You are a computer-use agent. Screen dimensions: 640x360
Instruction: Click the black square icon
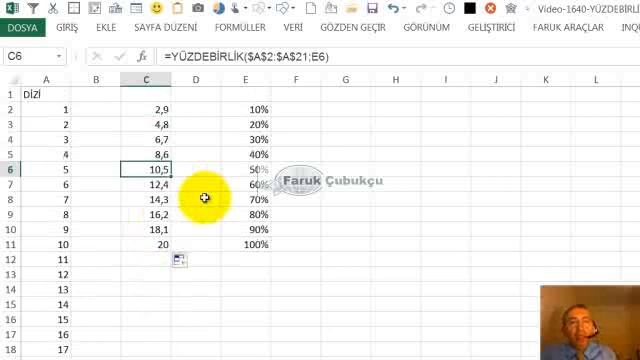point(470,8)
